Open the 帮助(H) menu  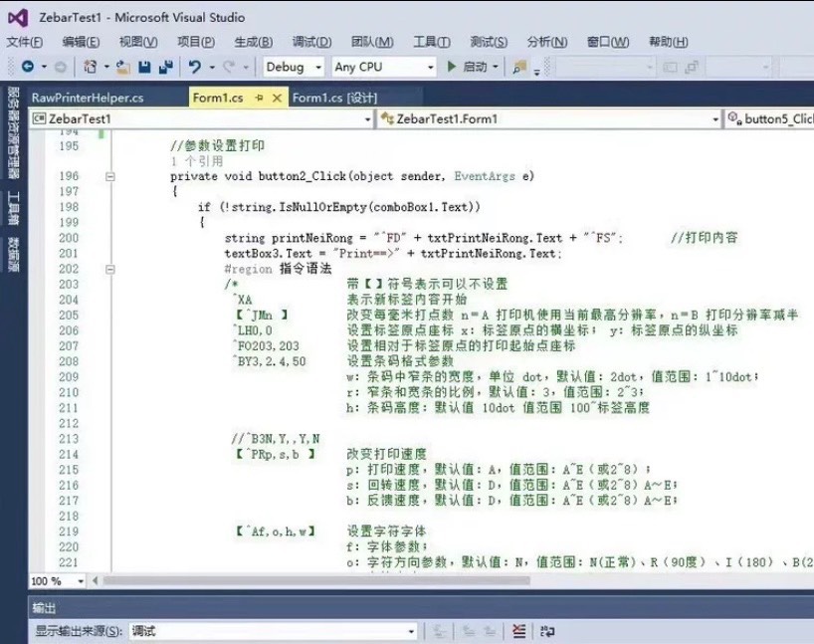669,42
